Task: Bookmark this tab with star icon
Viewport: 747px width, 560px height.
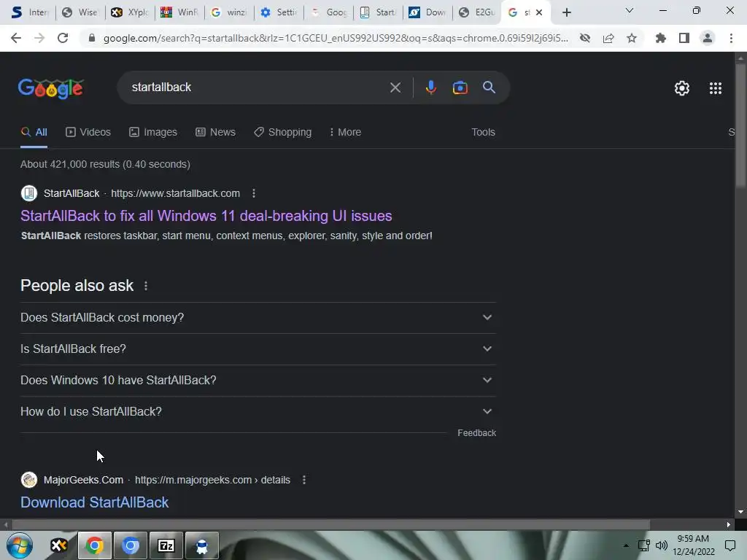Action: tap(632, 38)
